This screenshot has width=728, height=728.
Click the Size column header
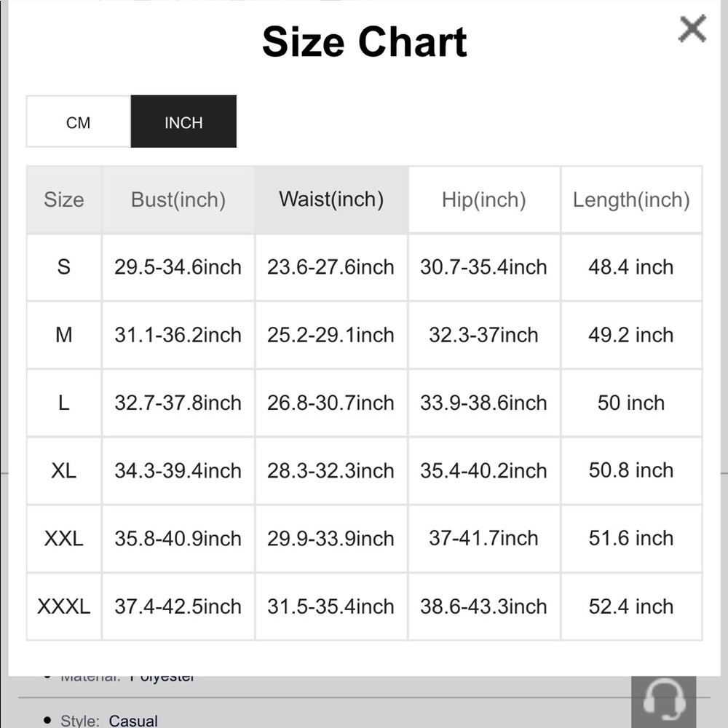click(x=64, y=199)
